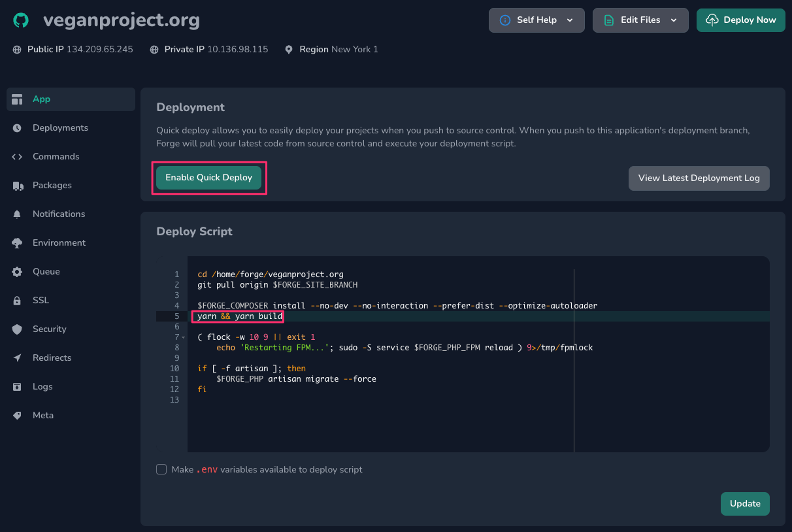Enable Quick Deploy for this site
This screenshot has width=792, height=532.
[x=208, y=178]
